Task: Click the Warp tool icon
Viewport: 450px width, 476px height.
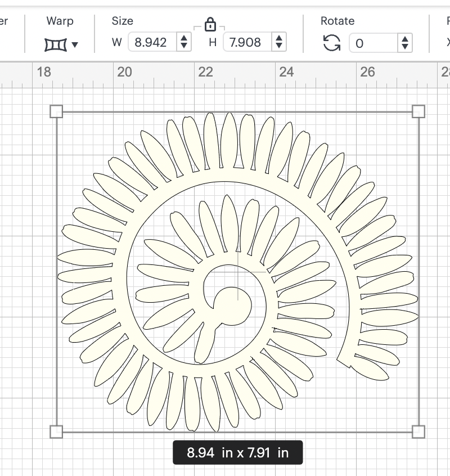Action: coord(56,44)
